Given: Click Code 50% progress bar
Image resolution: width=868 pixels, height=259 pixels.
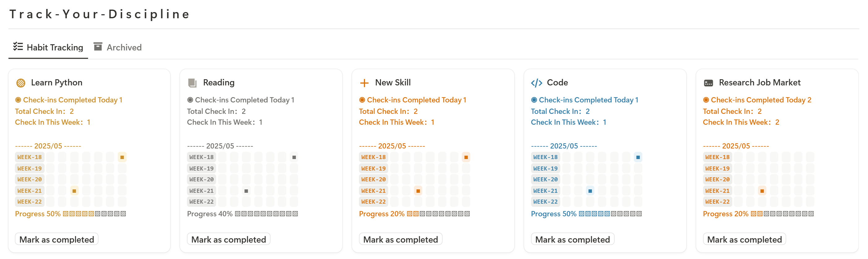Looking at the screenshot, I should click(610, 214).
